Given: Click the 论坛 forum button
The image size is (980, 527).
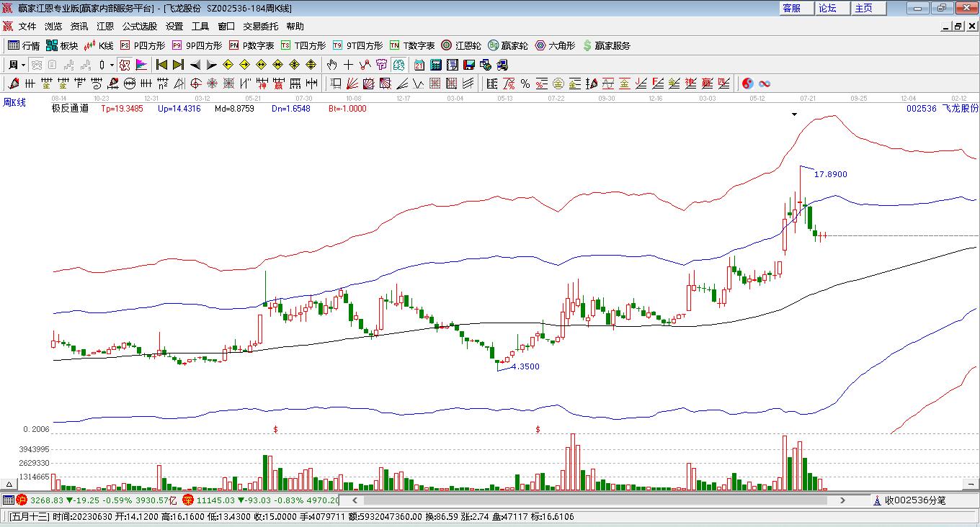Looking at the screenshot, I should pos(827,8).
